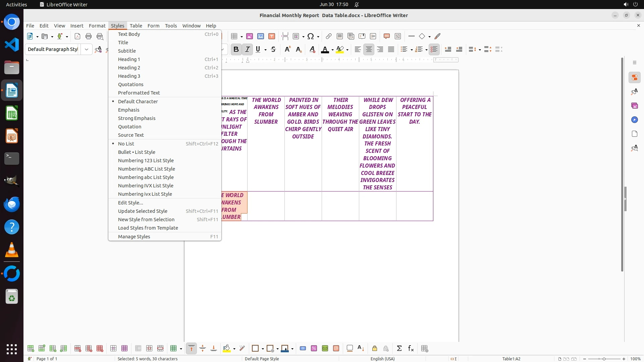Screen dimensions: 644x362
Task: Click the Insert Hyperlink icon
Action: tap(329, 36)
